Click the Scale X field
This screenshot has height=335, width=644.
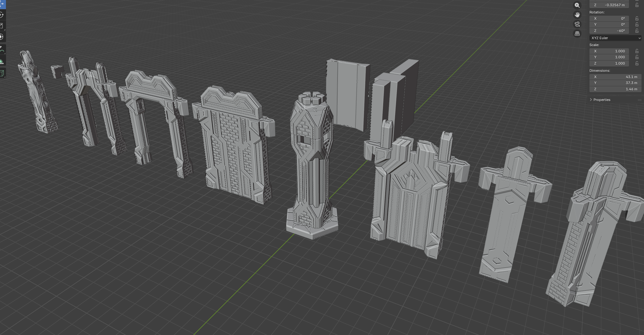609,51
